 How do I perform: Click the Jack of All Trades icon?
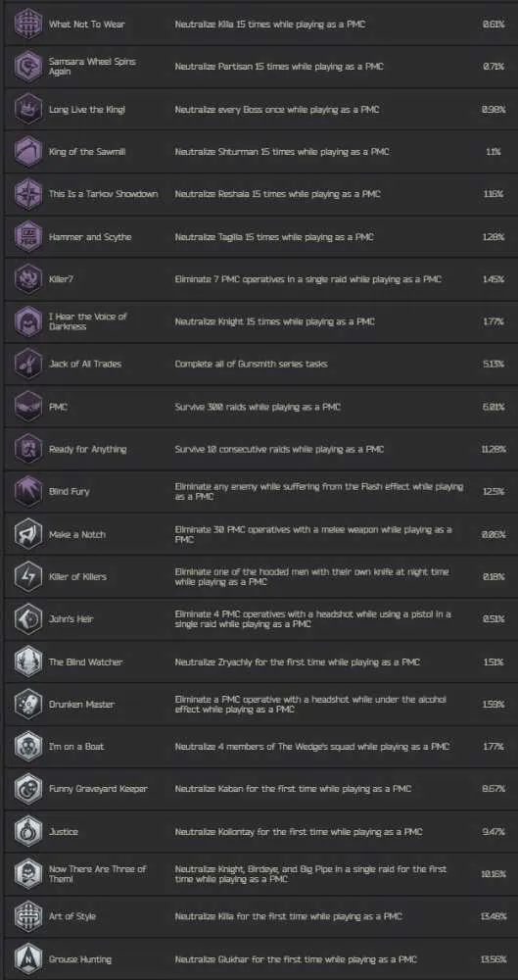[28, 364]
